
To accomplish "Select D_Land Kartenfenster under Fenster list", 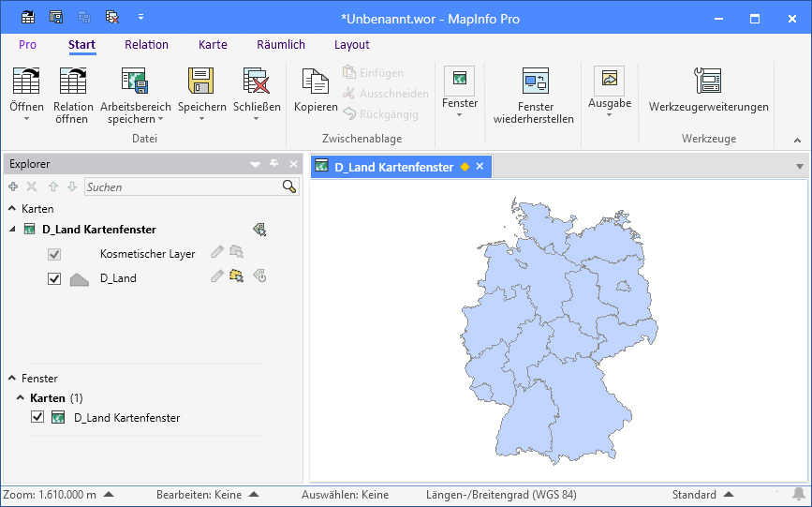I will pos(126,417).
